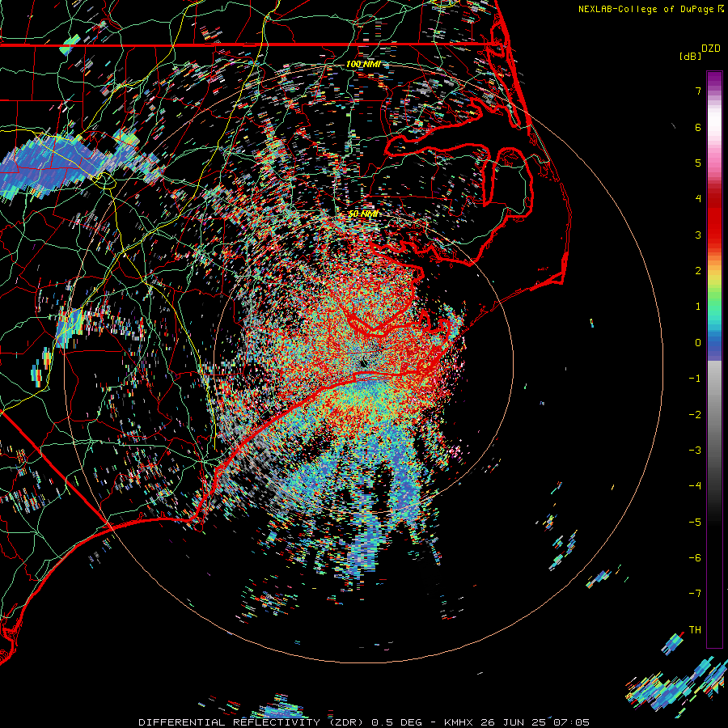Click the 1 value on the color scale
The height and width of the screenshot is (728, 728).
pos(698,307)
